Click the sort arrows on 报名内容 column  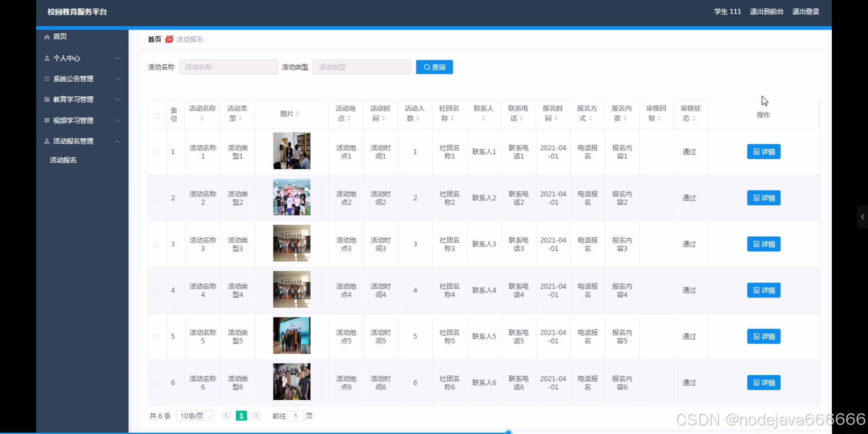(x=625, y=118)
